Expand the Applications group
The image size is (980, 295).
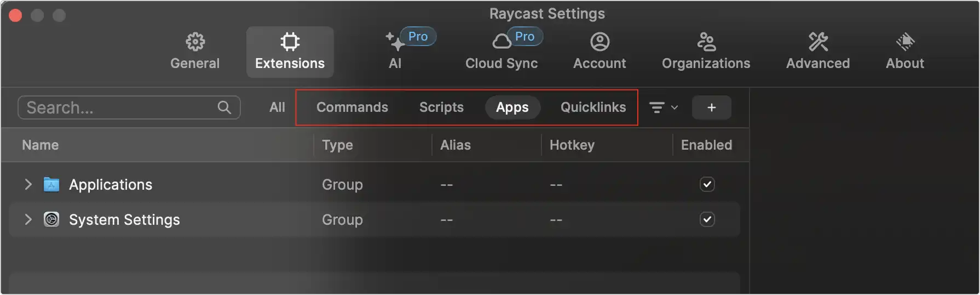point(28,184)
